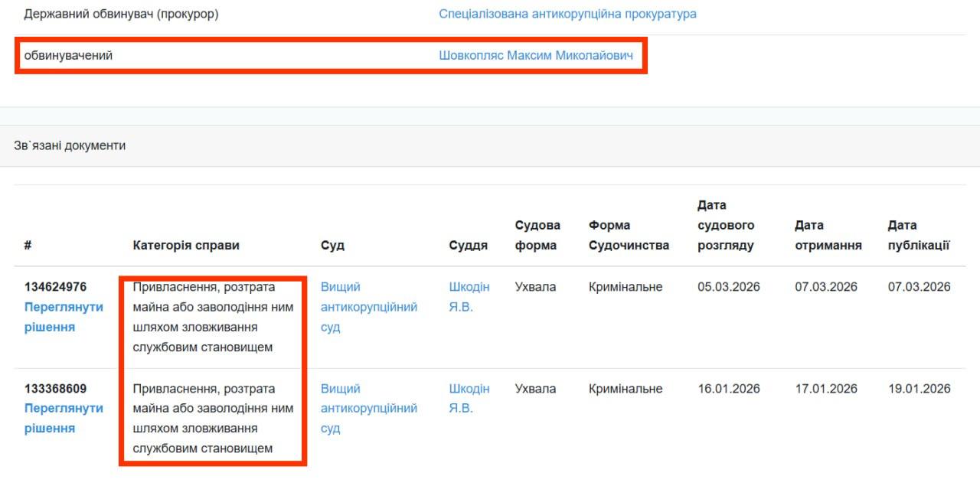
Task: Open Вищий антикорупційний суд link in row 134624976
Action: point(369,307)
